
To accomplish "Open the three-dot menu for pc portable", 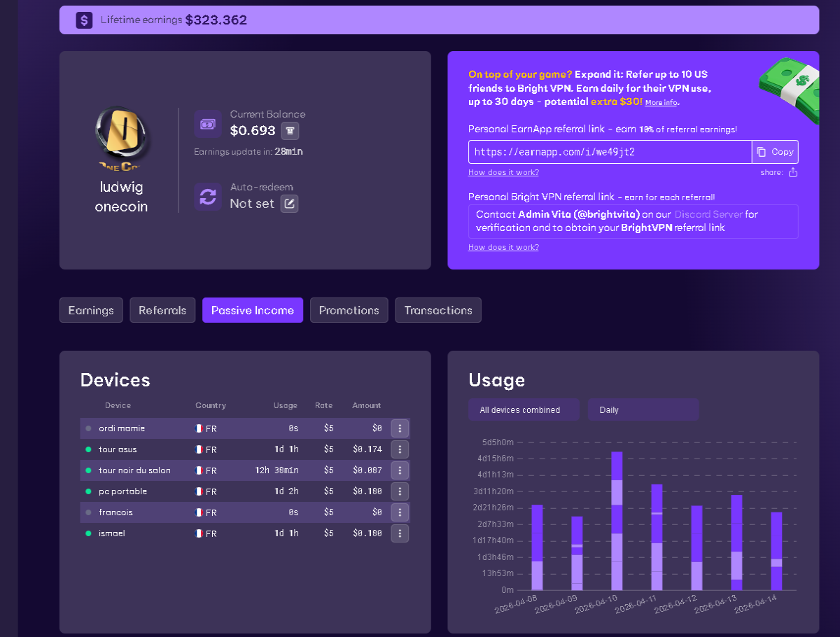I will [400, 491].
